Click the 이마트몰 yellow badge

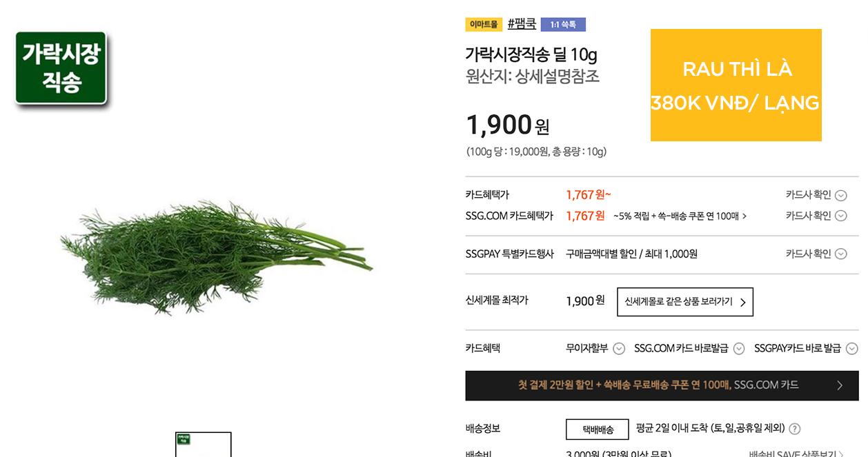pos(484,24)
